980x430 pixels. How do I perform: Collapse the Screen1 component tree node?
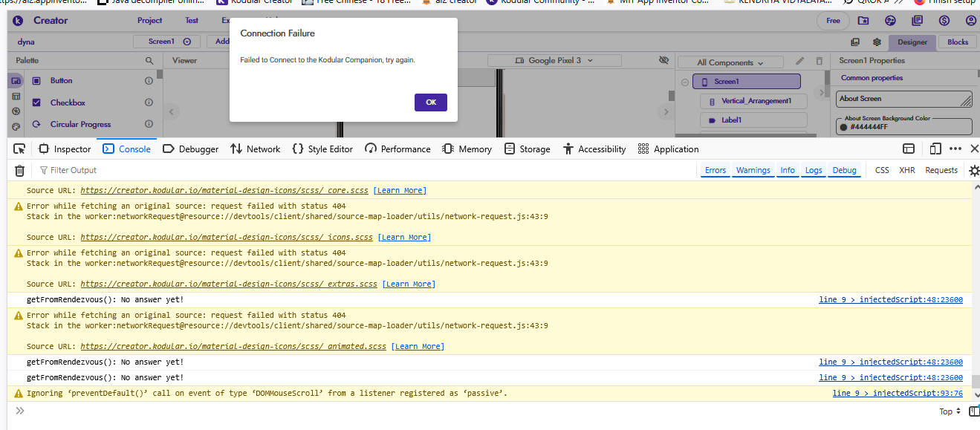coord(684,82)
